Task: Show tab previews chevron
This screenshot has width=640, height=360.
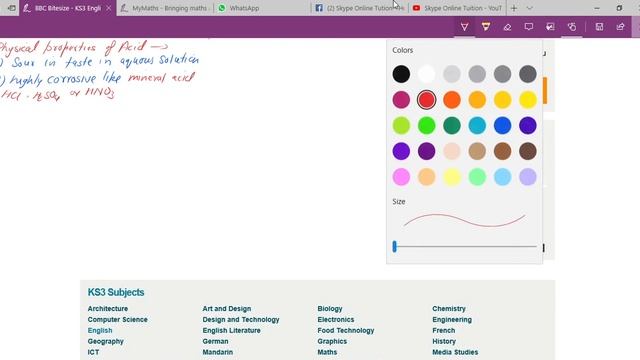Action: 529,8
